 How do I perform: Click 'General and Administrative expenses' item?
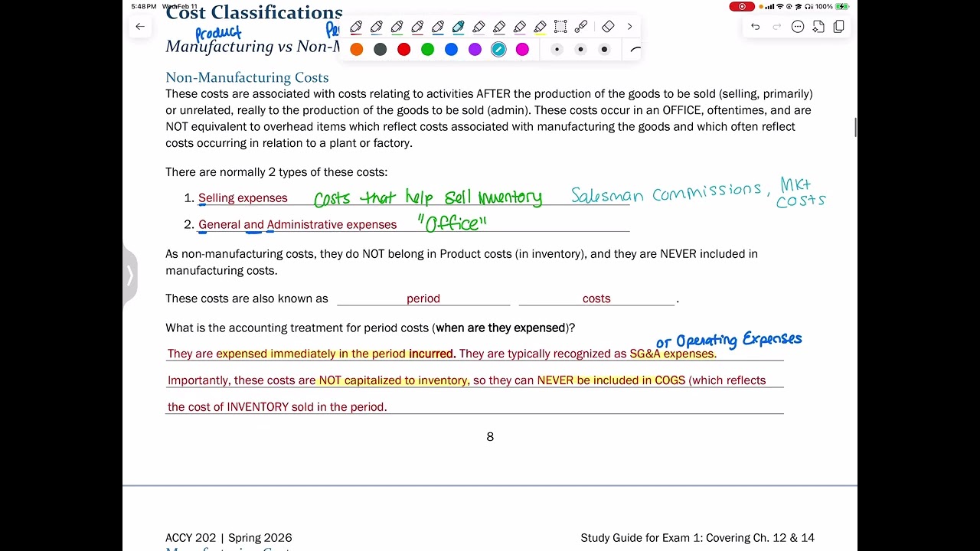(x=298, y=225)
